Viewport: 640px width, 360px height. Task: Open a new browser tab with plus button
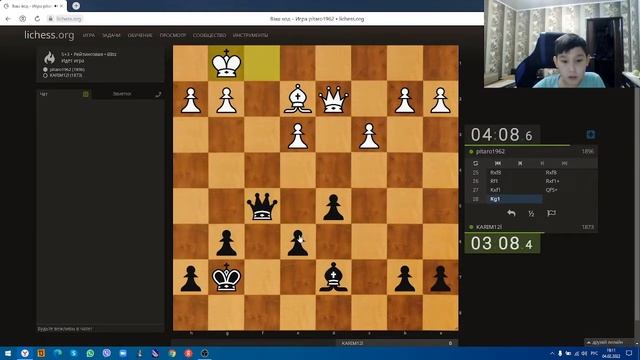tap(76, 6)
